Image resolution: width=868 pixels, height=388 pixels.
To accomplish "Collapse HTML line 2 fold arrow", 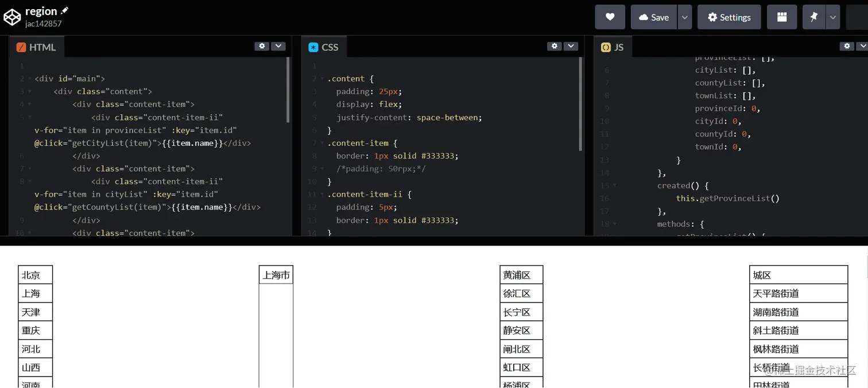I will pyautogui.click(x=29, y=79).
